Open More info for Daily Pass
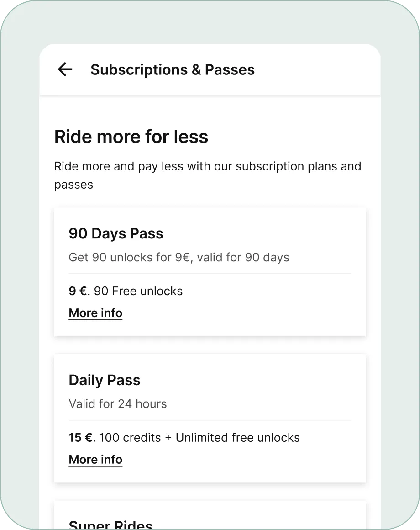 pos(95,460)
